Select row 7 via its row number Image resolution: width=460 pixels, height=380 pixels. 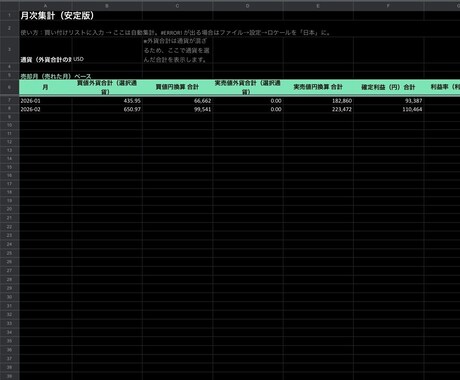pos(9,100)
